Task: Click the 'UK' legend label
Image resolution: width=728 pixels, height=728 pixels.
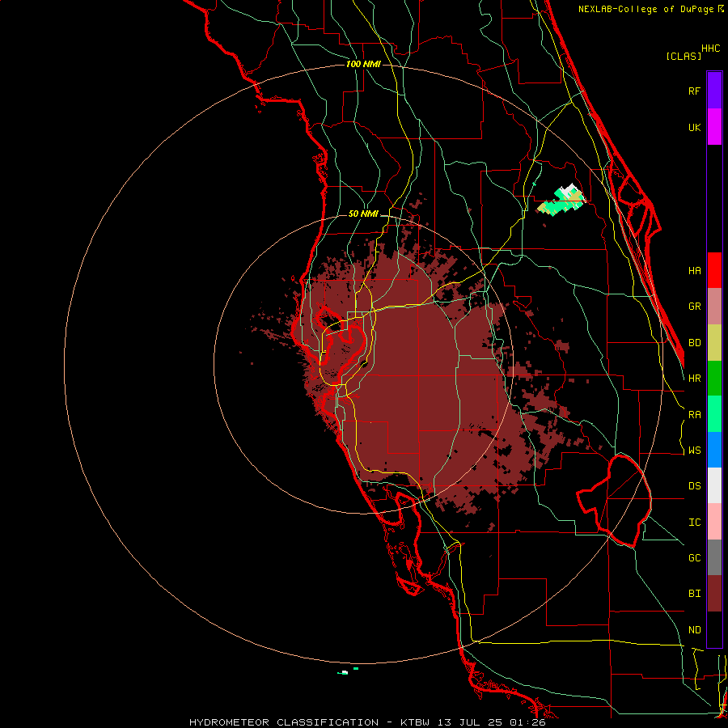Action: coord(694,128)
